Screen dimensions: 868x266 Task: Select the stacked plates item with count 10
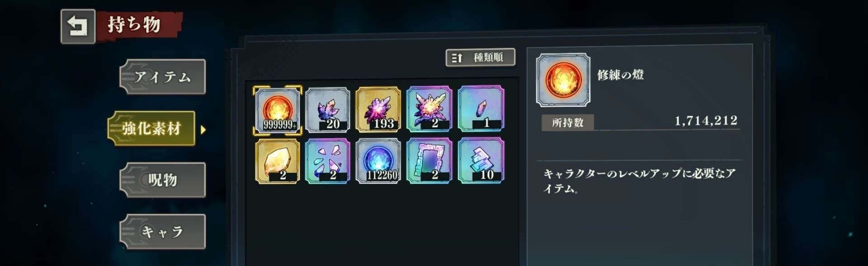(x=481, y=161)
